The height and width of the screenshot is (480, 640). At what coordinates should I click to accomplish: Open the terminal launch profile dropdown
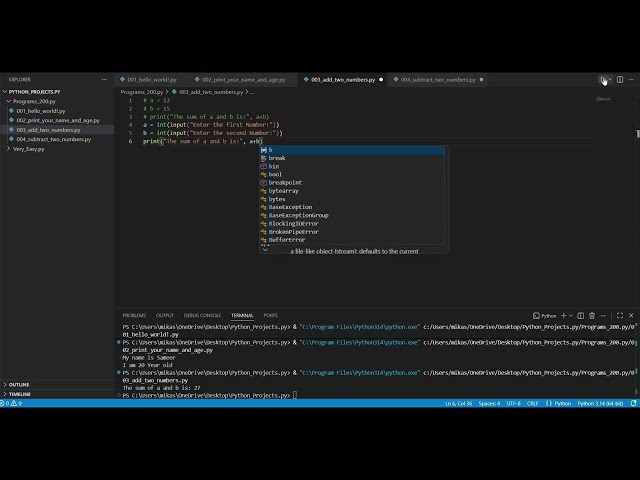pos(571,316)
